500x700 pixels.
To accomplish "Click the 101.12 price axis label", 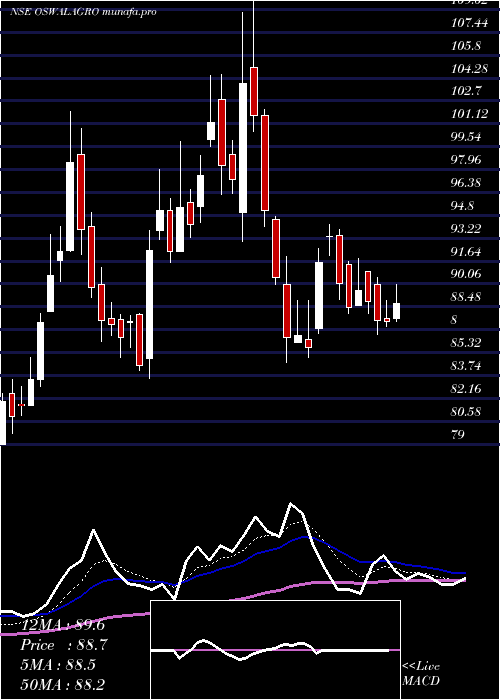I will (469, 114).
